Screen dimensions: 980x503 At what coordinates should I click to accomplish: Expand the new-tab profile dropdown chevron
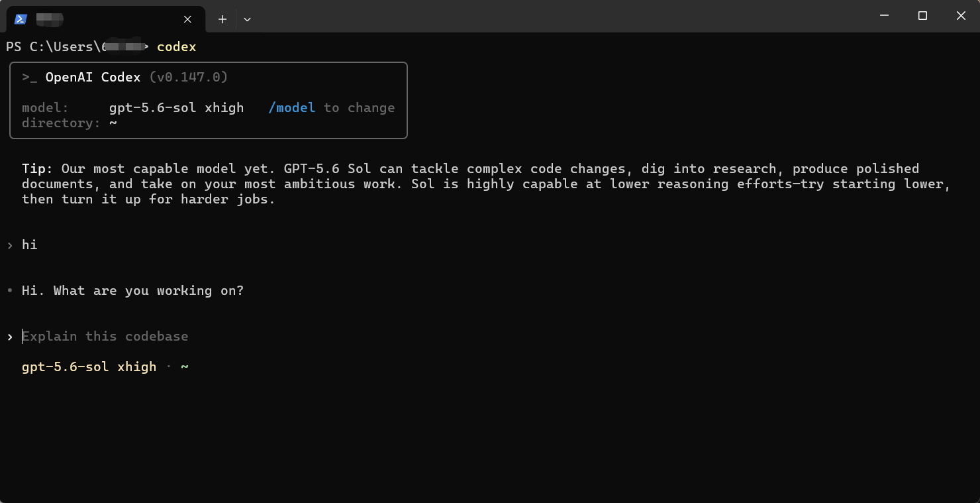[x=247, y=19]
